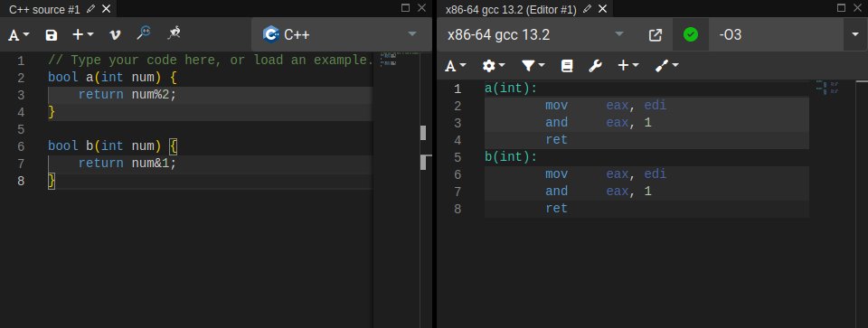868x328 pixels.
Task: Open the x86-64 gcc 13.2 compiler picker
Action: pyautogui.click(x=536, y=34)
